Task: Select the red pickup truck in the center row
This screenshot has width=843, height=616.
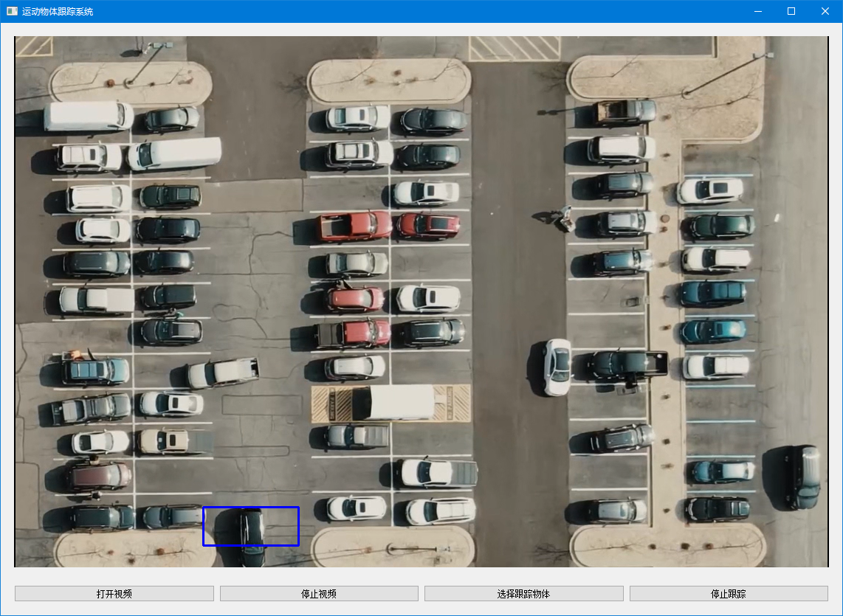Action: pos(355,226)
